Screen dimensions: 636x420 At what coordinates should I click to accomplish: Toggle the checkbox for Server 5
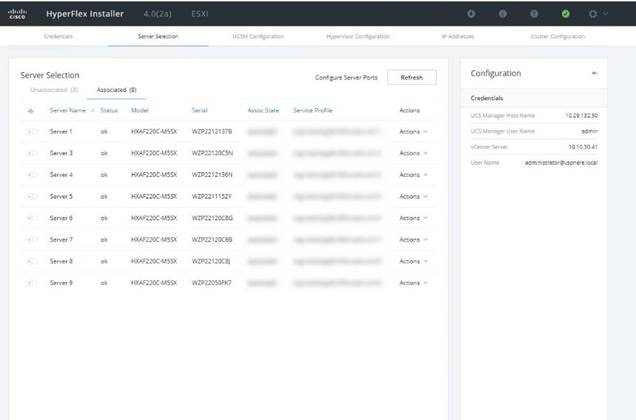(x=31, y=196)
